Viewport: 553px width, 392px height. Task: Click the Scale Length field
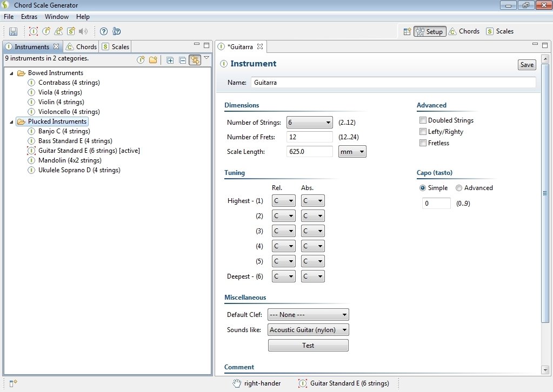[x=310, y=151]
